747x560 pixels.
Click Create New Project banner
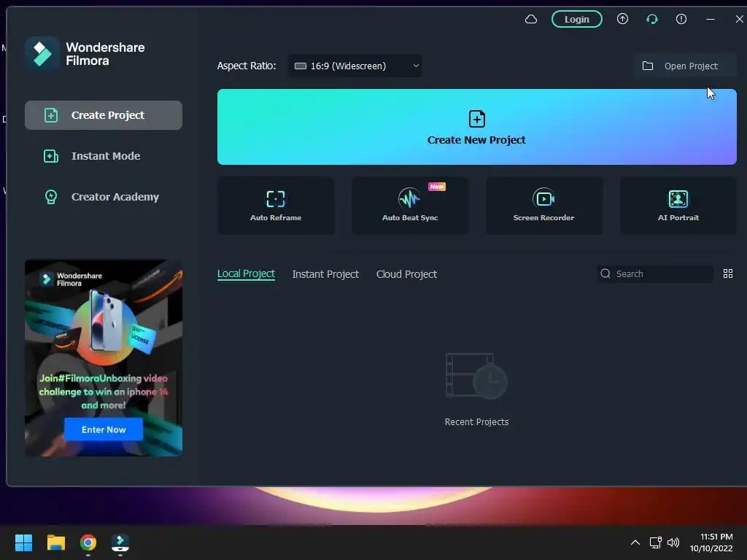pos(477,127)
